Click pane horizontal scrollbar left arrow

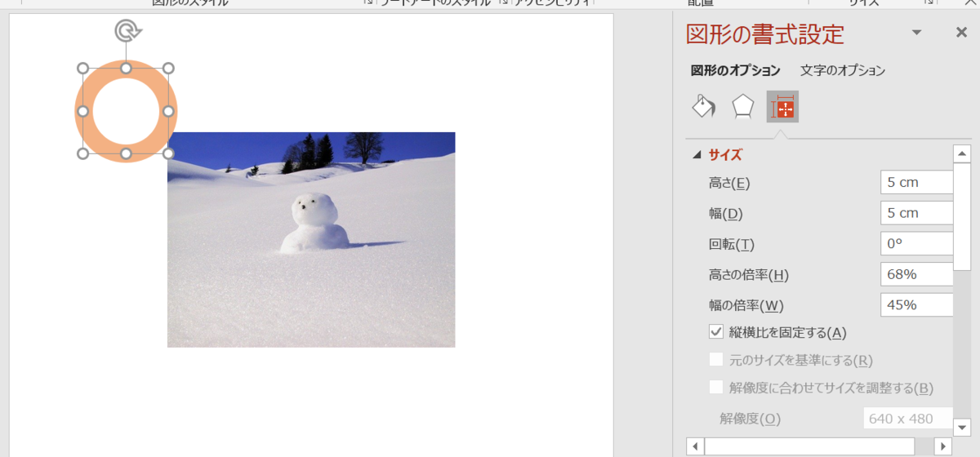point(695,446)
